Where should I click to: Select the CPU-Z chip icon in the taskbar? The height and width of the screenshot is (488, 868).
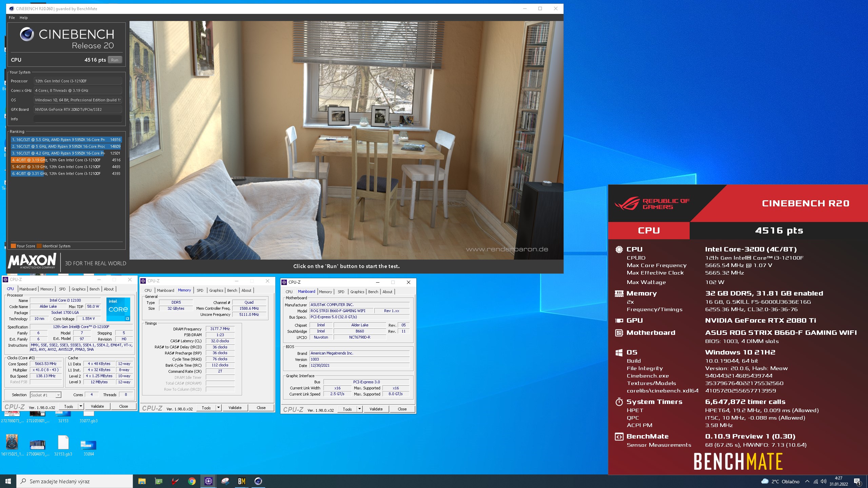208,481
